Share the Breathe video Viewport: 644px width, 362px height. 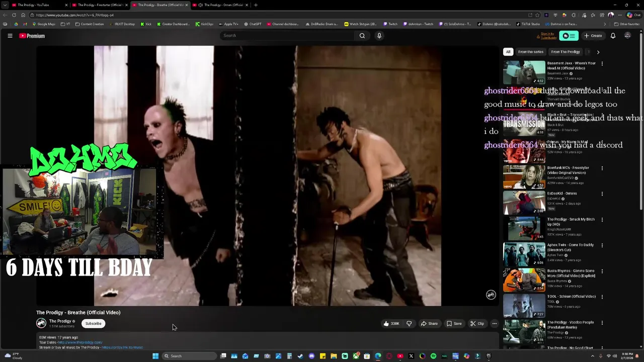[429, 324]
